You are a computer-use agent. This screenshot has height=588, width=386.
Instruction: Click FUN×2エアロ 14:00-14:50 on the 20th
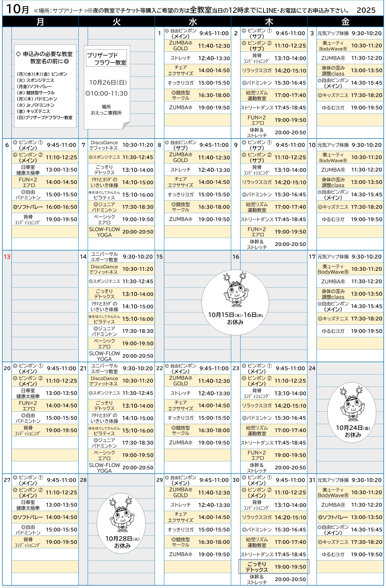45,405
